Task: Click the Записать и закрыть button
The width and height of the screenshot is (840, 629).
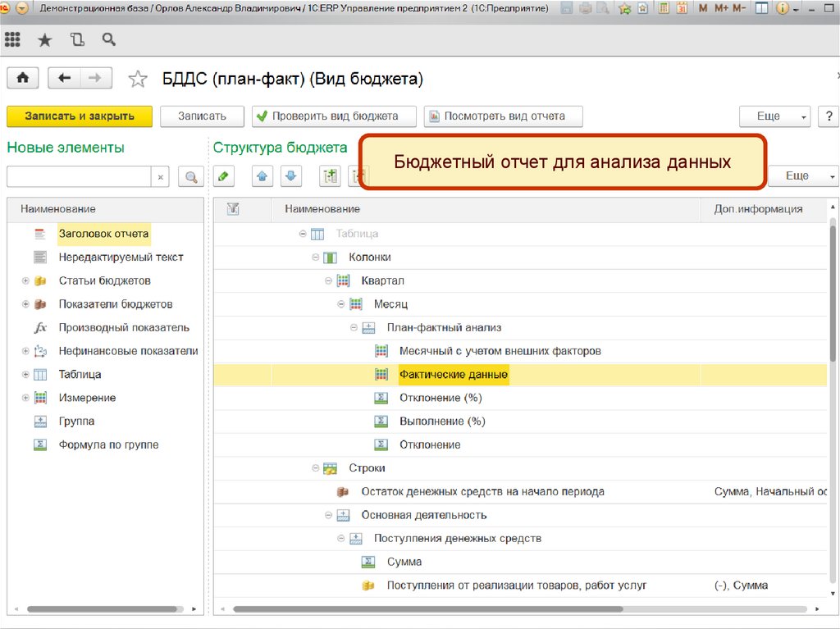Action: 80,116
